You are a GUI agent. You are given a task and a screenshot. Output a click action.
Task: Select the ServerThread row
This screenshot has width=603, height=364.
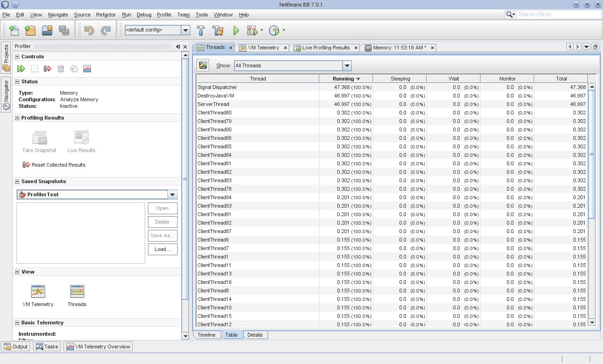(x=392, y=104)
